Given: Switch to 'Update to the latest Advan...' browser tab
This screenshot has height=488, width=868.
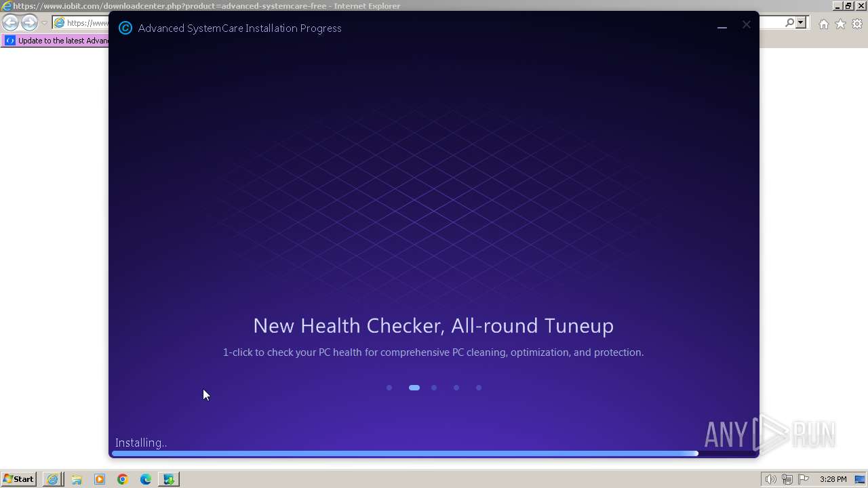Looking at the screenshot, I should pyautogui.click(x=56, y=41).
